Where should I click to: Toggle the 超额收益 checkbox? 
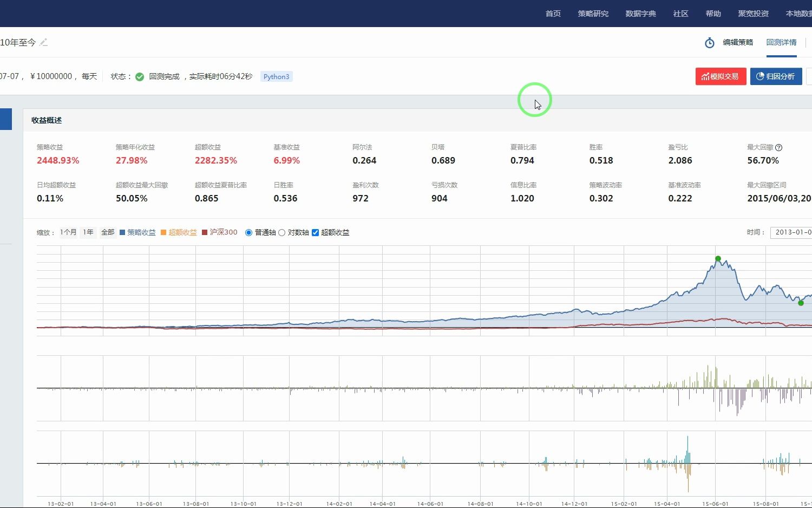(315, 232)
